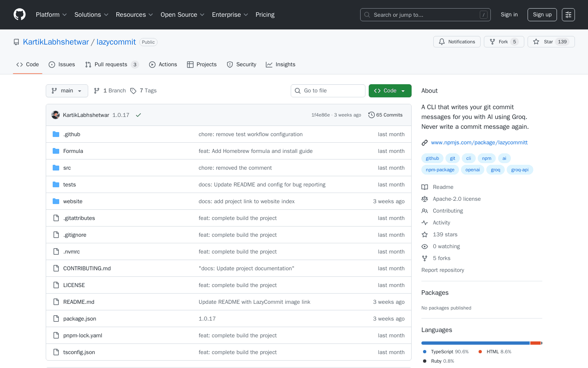Click the clock icon next to 65 Commits
Image resolution: width=588 pixels, height=368 pixels.
[x=371, y=115]
